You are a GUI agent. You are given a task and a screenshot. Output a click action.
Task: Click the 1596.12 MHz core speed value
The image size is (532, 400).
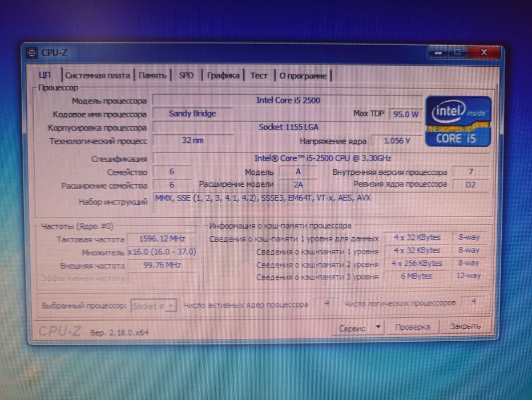point(162,239)
